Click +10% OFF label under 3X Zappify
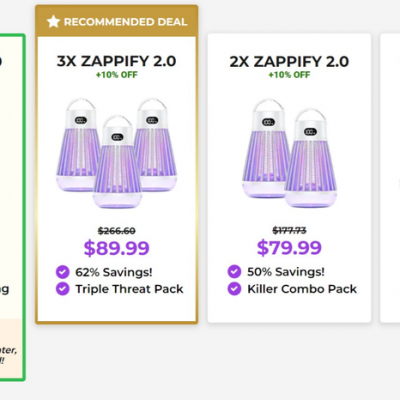This screenshot has height=400, width=400. 117,75
